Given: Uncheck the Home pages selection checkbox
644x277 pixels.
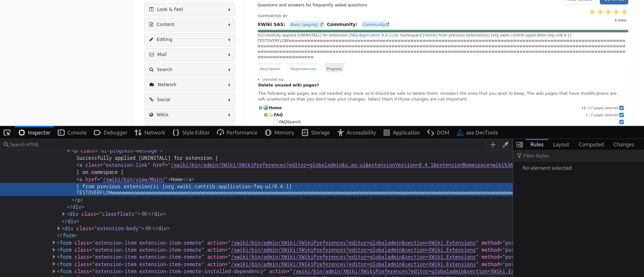Looking at the screenshot, I should tap(622, 108).
